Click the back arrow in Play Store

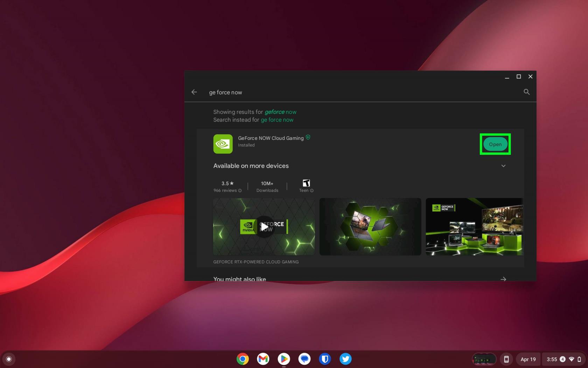[x=194, y=92]
